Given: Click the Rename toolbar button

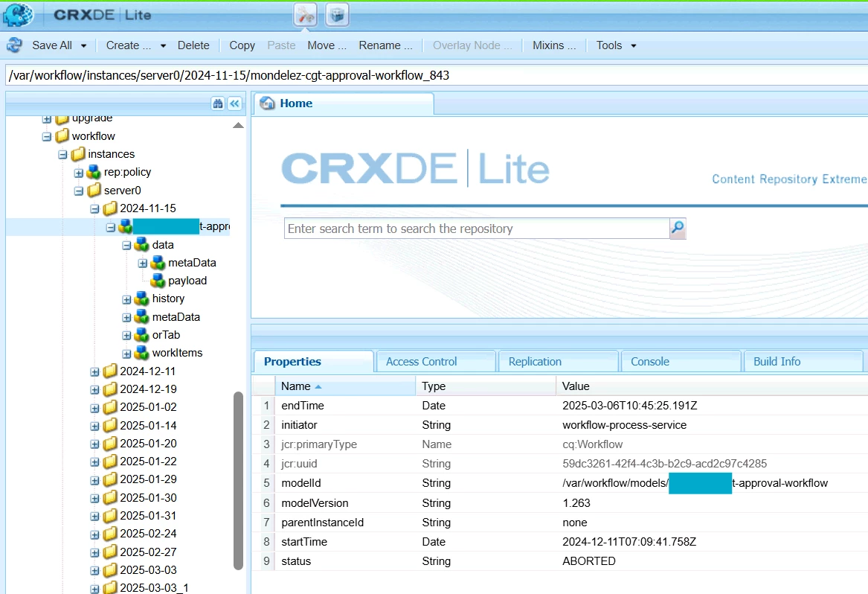Looking at the screenshot, I should pyautogui.click(x=385, y=45).
